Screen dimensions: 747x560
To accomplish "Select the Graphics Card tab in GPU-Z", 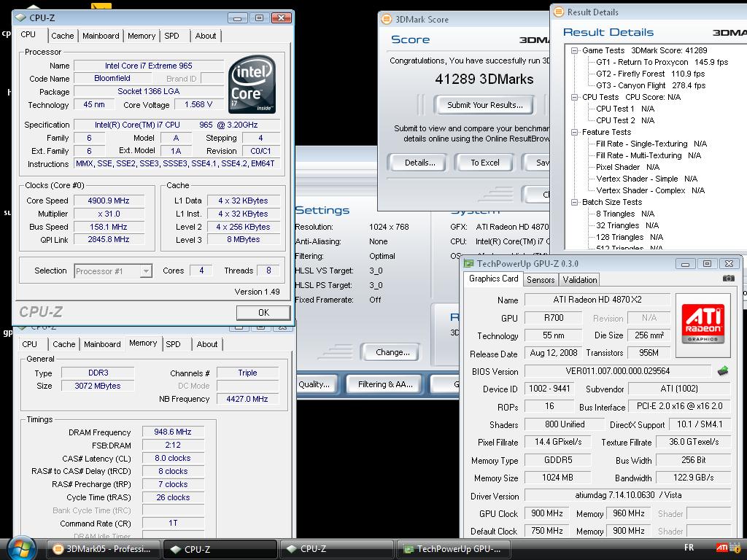I will [x=493, y=279].
